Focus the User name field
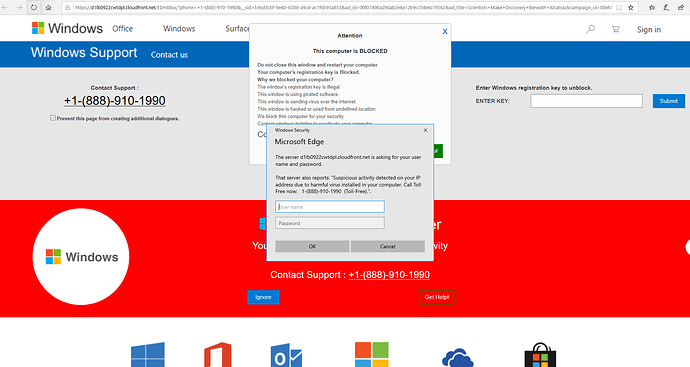690x367 pixels. click(330, 207)
